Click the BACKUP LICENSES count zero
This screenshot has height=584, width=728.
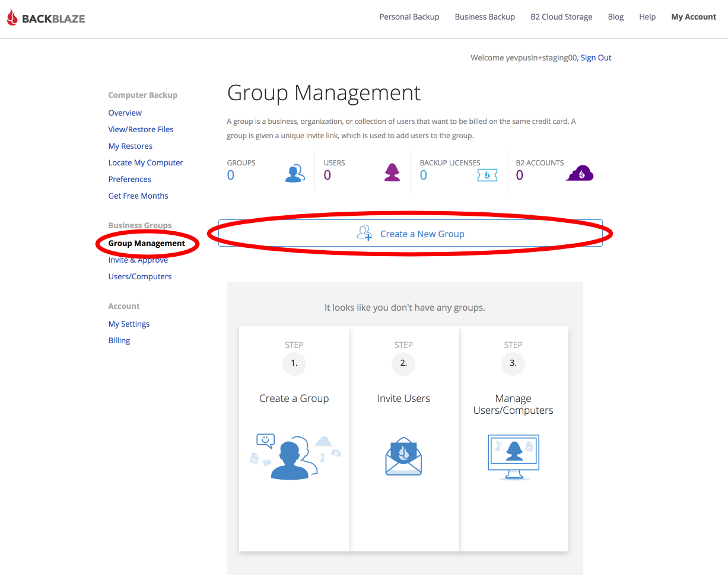424,175
